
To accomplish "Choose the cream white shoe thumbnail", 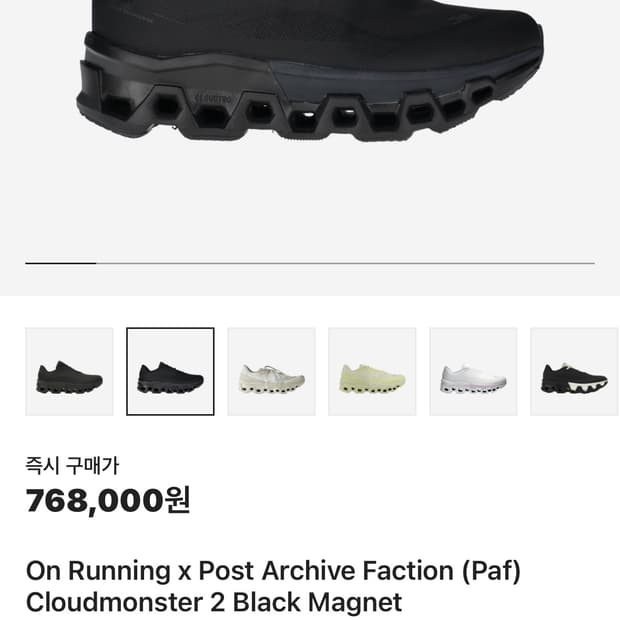I will (x=271, y=371).
